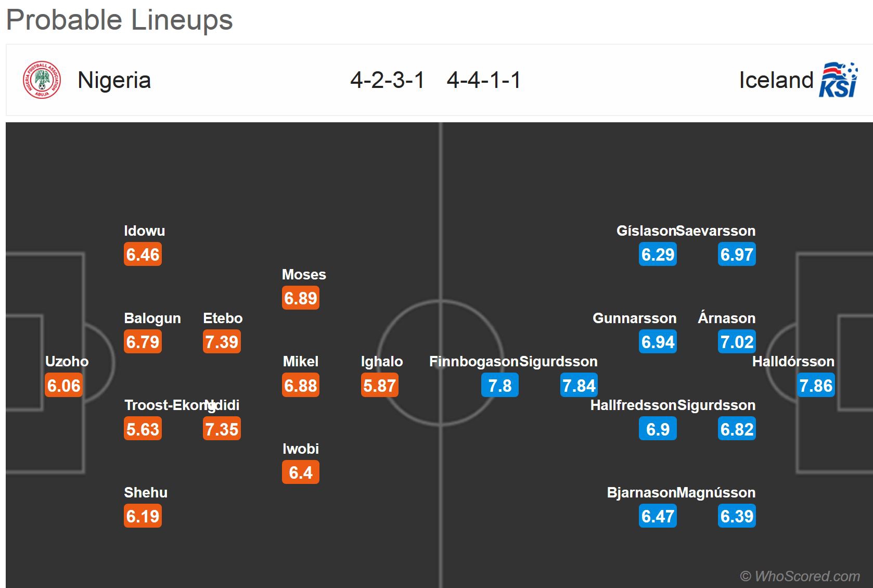Click the 4-2-3-1 formation text
873x588 pixels.
[x=388, y=80]
